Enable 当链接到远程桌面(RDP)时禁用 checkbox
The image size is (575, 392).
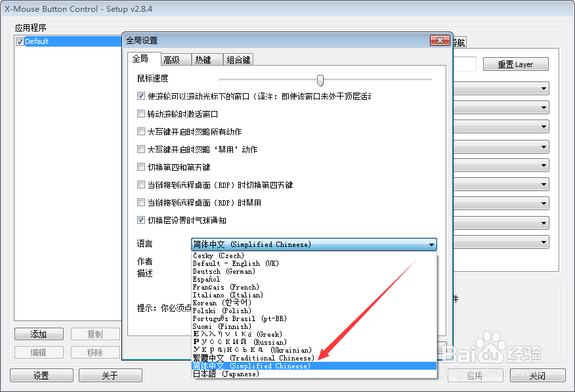point(141,202)
